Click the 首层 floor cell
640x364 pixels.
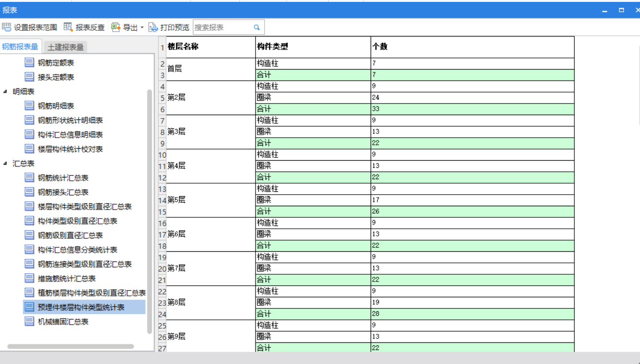click(x=211, y=69)
